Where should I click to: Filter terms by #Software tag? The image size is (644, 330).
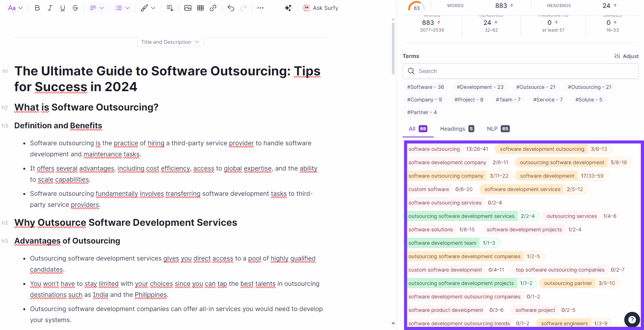click(425, 87)
